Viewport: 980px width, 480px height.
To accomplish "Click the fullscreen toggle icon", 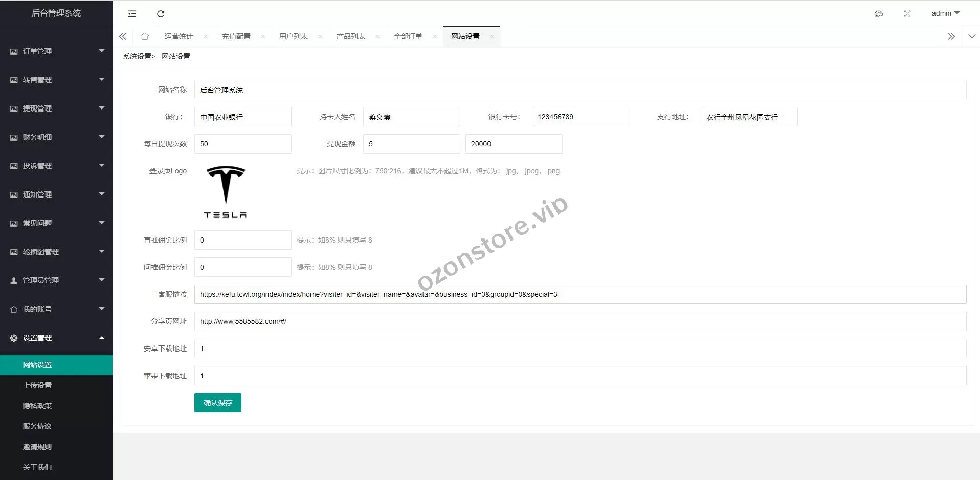I will [x=907, y=14].
